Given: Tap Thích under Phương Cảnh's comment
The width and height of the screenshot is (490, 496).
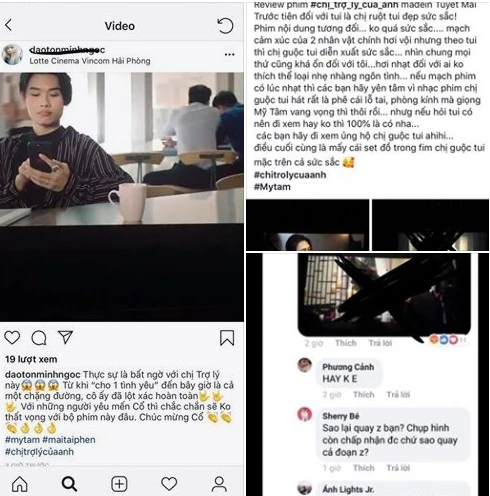Looking at the screenshot, I should [x=364, y=395].
